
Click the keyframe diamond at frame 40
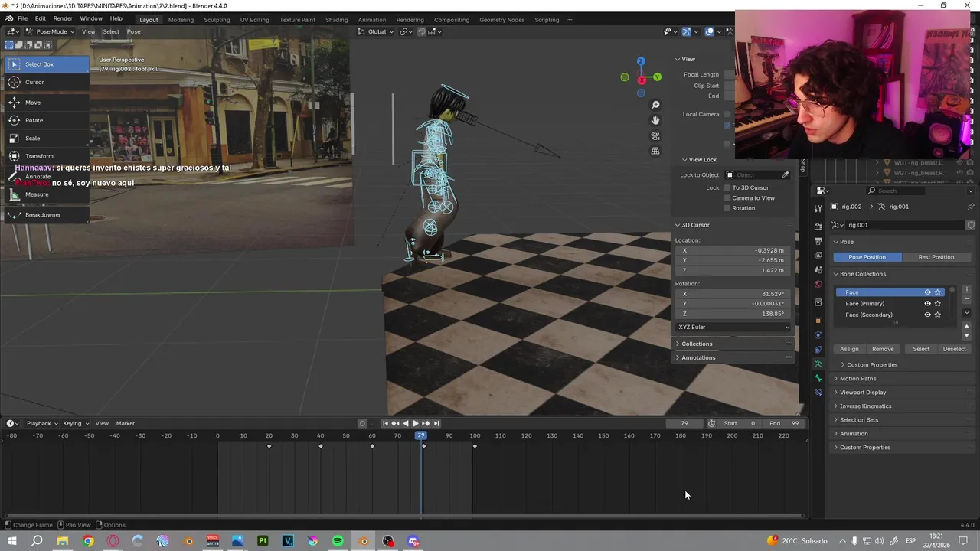(x=321, y=446)
